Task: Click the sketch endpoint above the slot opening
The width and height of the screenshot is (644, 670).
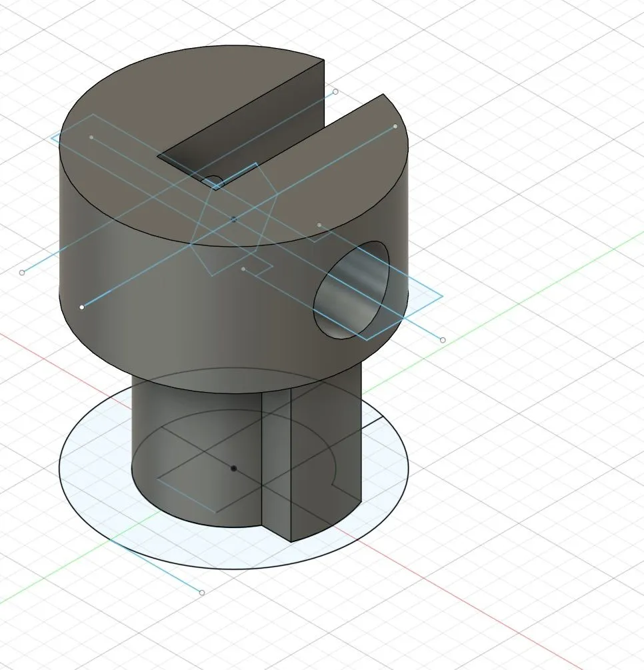Action: coord(335,92)
